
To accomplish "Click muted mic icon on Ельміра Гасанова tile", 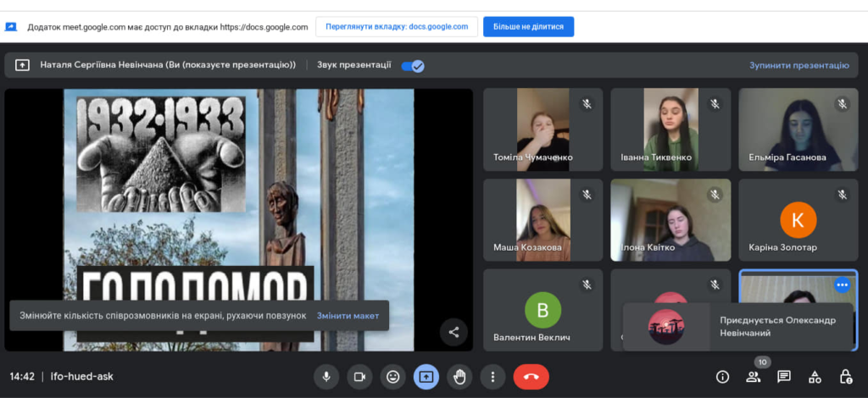I will 843,104.
